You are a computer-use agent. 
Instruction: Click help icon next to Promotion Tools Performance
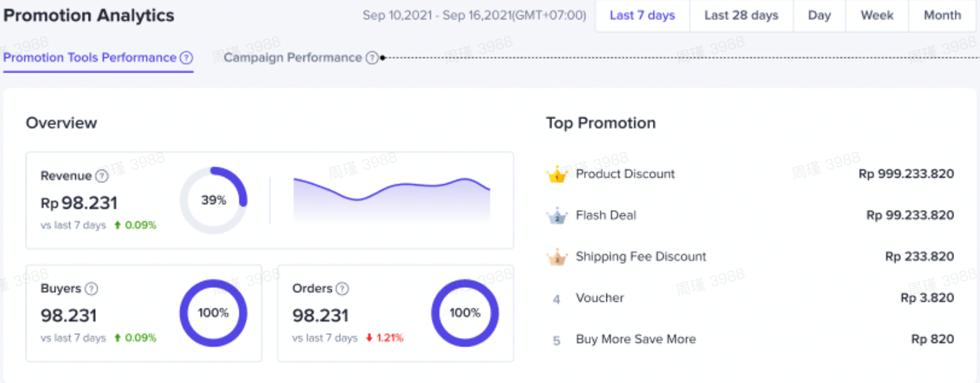pyautogui.click(x=186, y=58)
